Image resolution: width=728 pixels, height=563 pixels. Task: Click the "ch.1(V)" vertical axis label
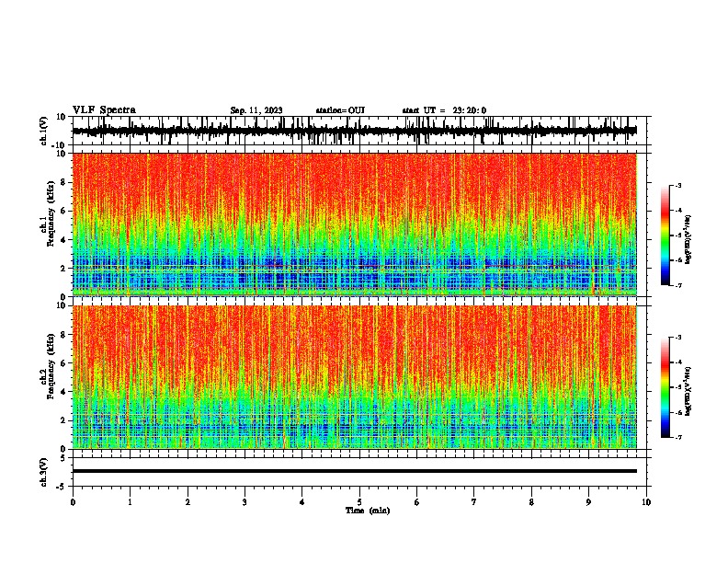coord(44,131)
